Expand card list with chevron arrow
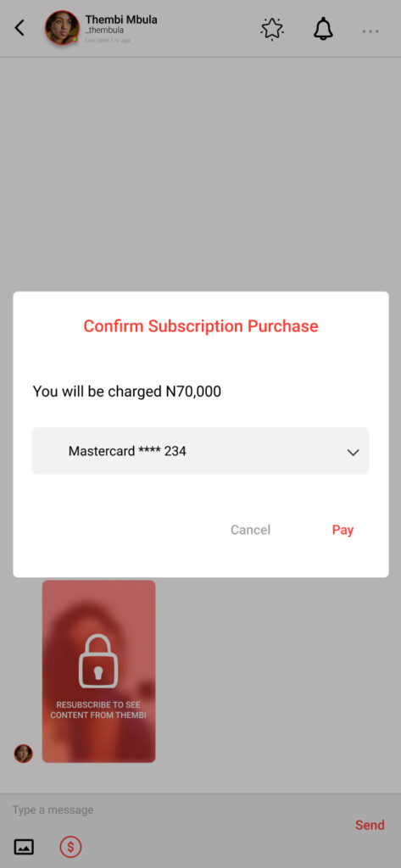 point(353,453)
